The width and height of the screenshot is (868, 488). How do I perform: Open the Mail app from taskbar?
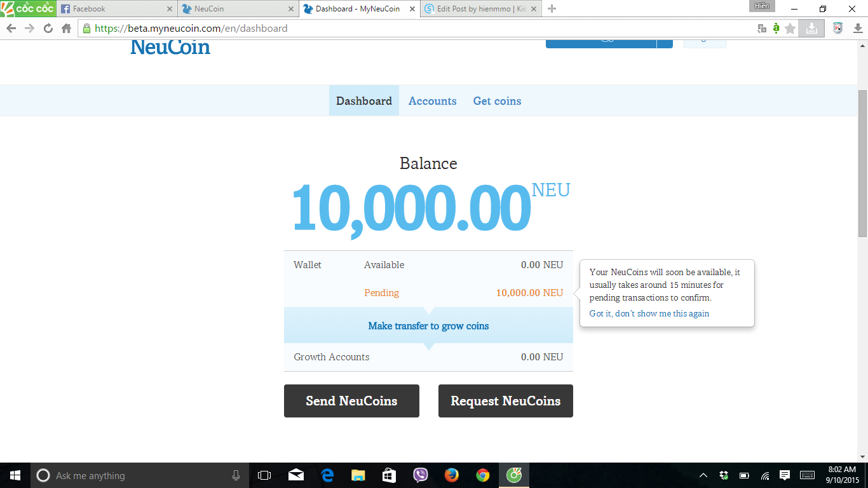(x=295, y=475)
